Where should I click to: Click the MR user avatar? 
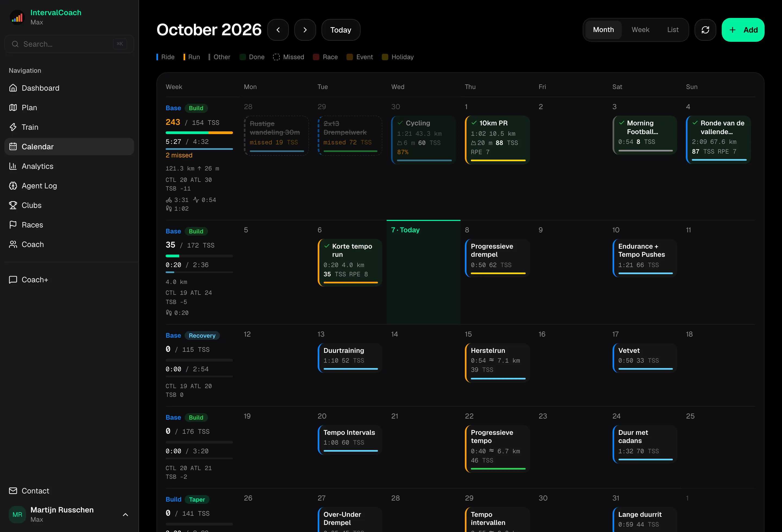(x=17, y=515)
